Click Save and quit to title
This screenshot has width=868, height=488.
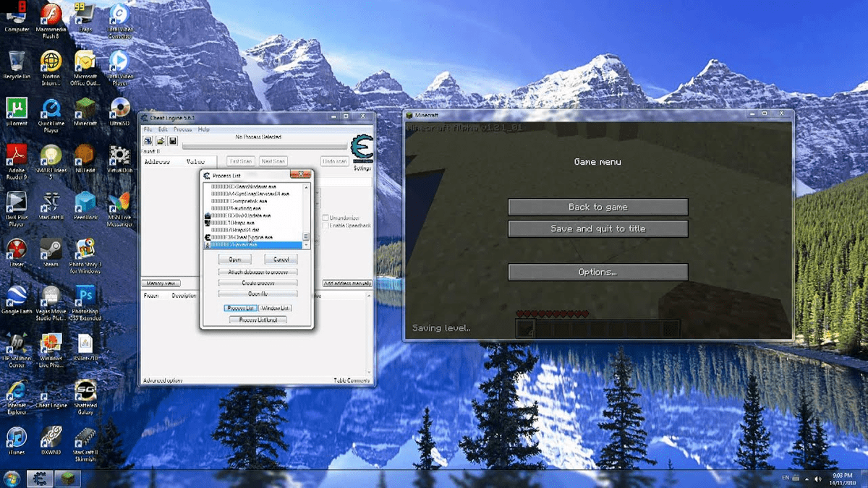click(x=597, y=229)
